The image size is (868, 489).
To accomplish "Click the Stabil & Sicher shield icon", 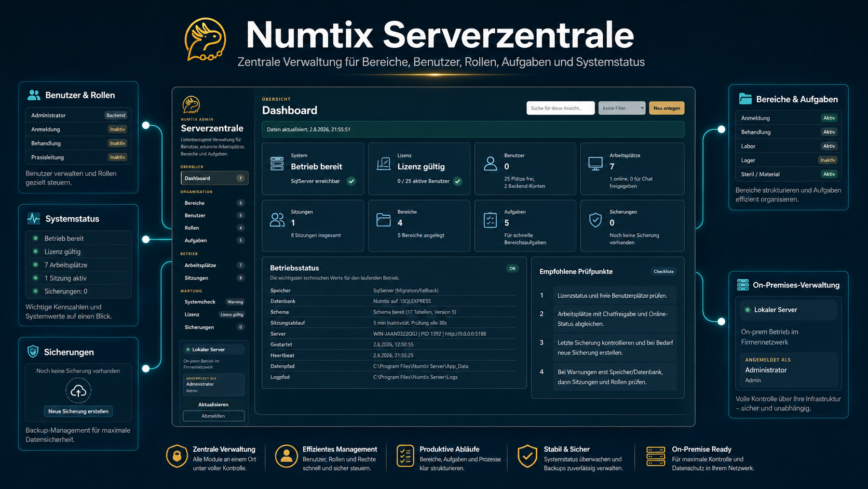I will (x=527, y=456).
